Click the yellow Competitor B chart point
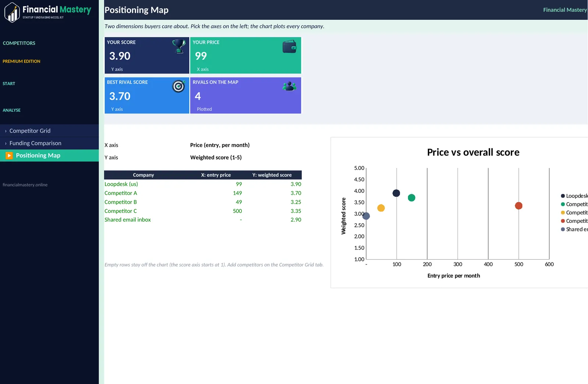 tap(381, 208)
